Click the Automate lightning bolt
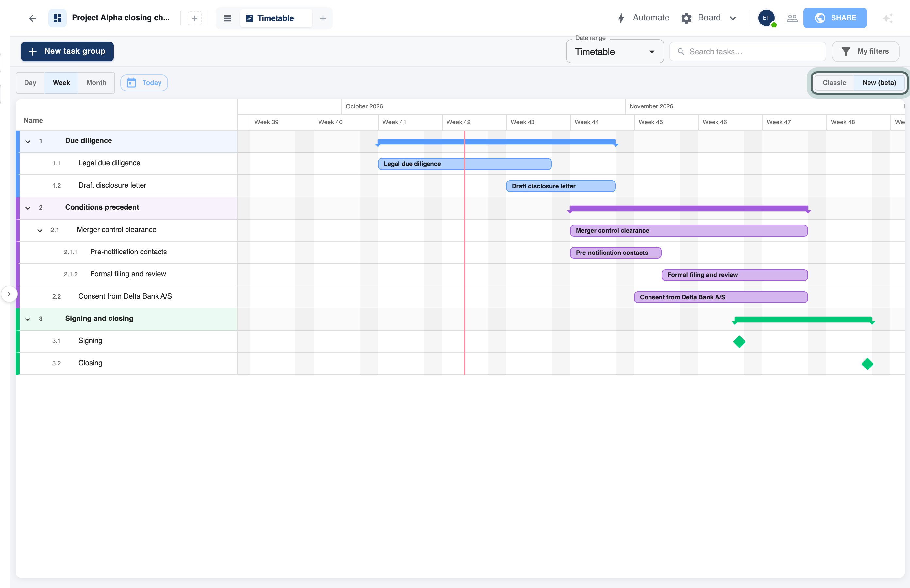The width and height of the screenshot is (910, 588). [x=621, y=18]
